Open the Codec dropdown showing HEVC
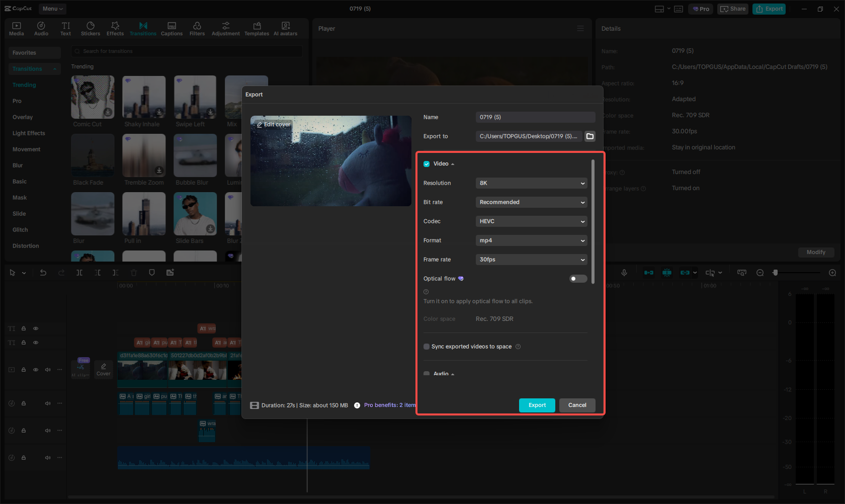 click(531, 221)
